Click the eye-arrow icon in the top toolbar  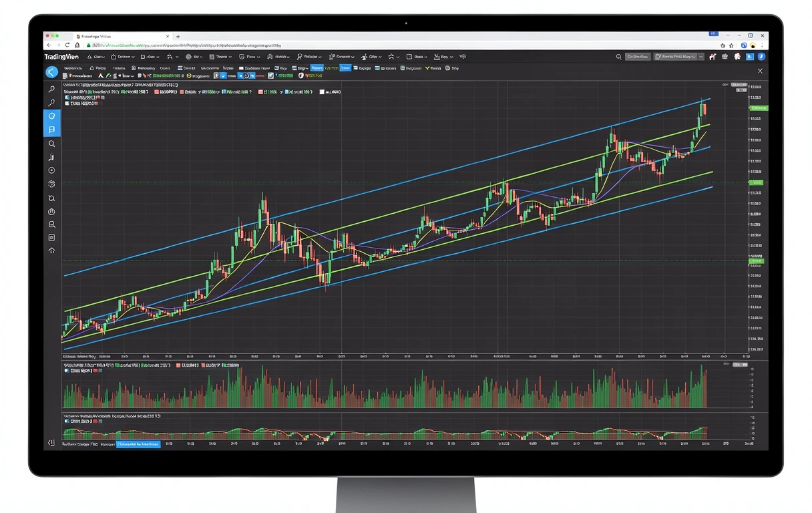tap(463, 57)
